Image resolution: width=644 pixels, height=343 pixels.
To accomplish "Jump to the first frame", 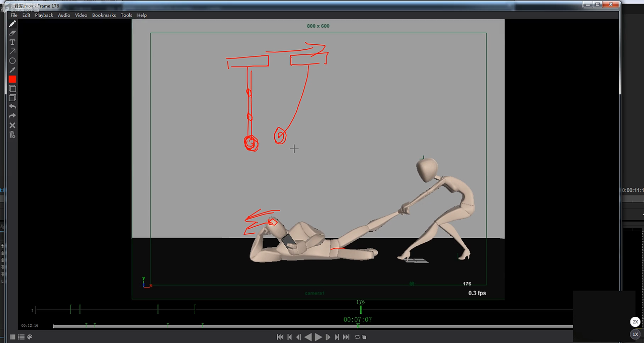I will (280, 337).
